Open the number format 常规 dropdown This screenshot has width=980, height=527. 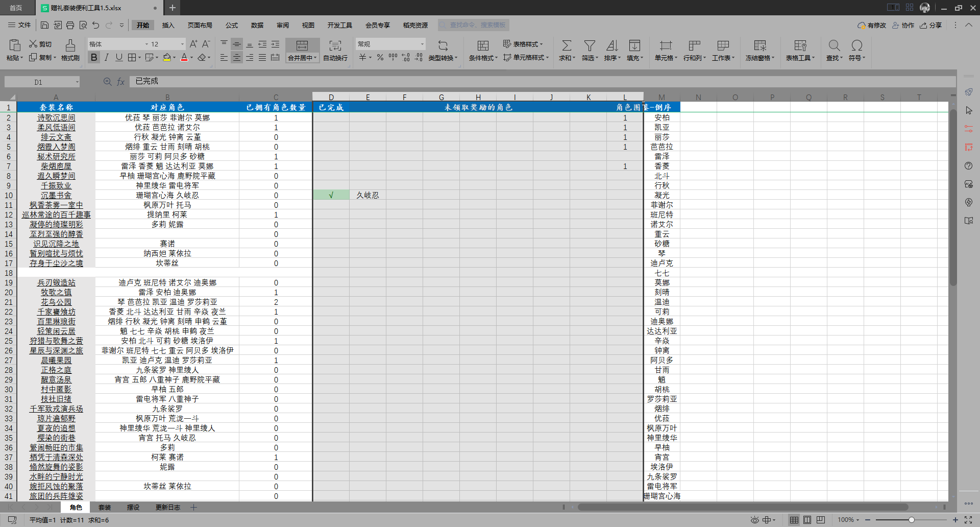[422, 44]
